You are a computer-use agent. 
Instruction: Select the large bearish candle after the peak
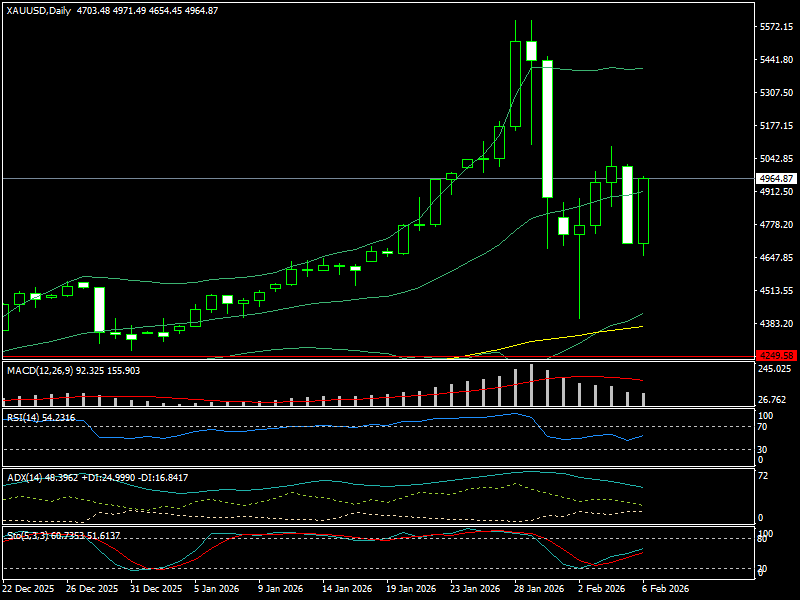tap(548, 130)
